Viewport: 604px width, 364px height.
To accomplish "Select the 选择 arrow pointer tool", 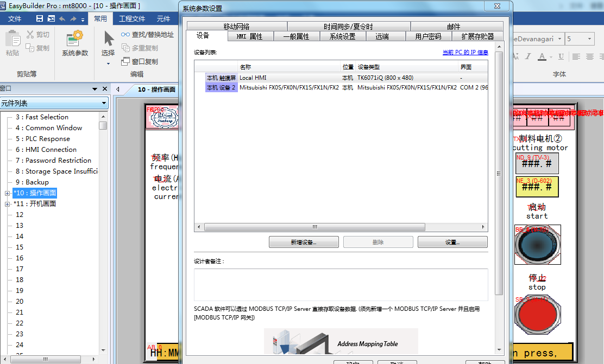I will [x=108, y=43].
